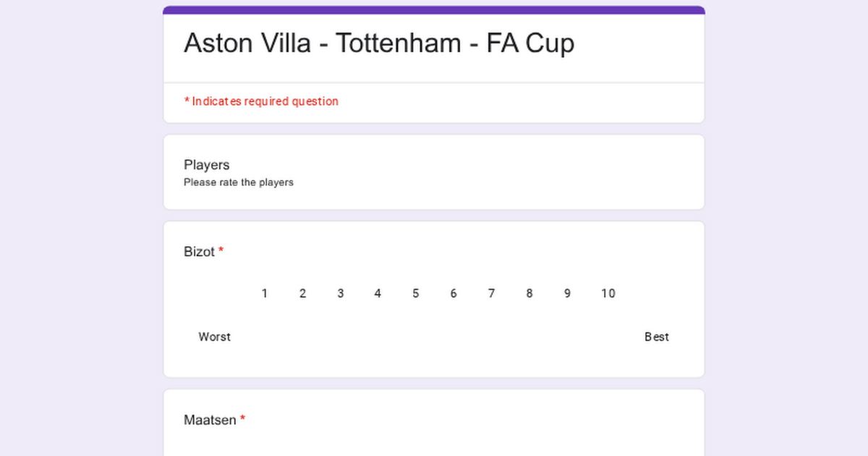Choose rating 8 for Bizot

pos(529,293)
